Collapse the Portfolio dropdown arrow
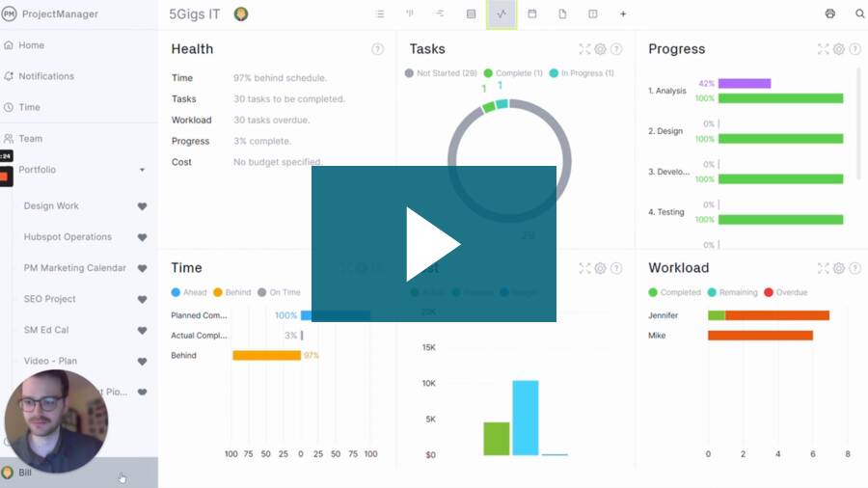 click(143, 170)
